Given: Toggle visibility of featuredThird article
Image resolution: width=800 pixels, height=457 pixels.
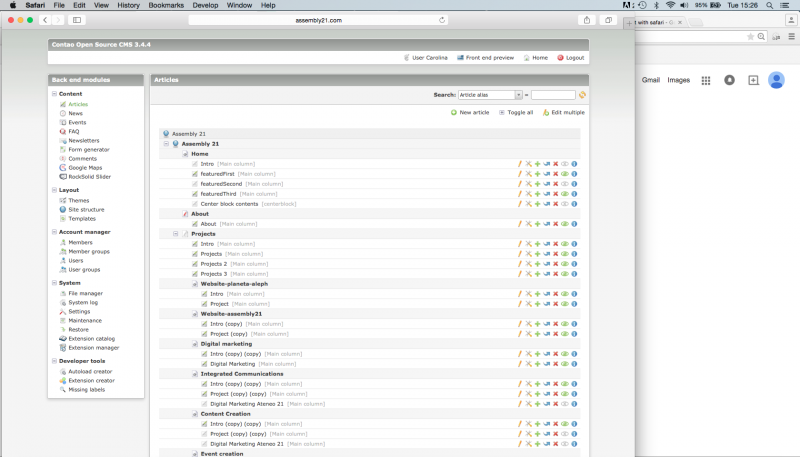Looking at the screenshot, I should tap(565, 194).
